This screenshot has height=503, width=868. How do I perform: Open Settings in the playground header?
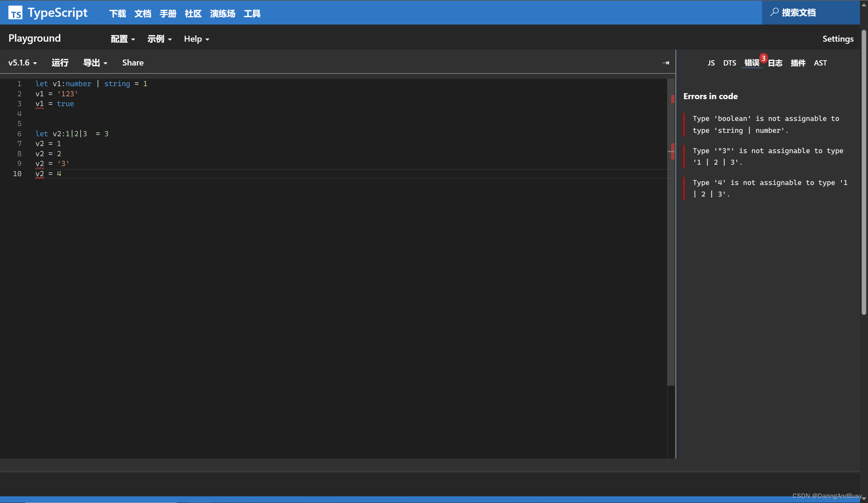pyautogui.click(x=838, y=39)
